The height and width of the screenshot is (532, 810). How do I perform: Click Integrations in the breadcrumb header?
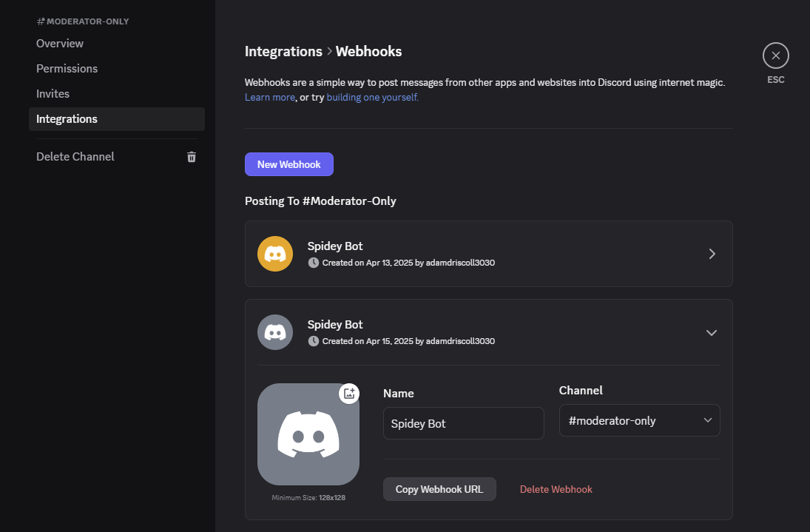point(283,51)
